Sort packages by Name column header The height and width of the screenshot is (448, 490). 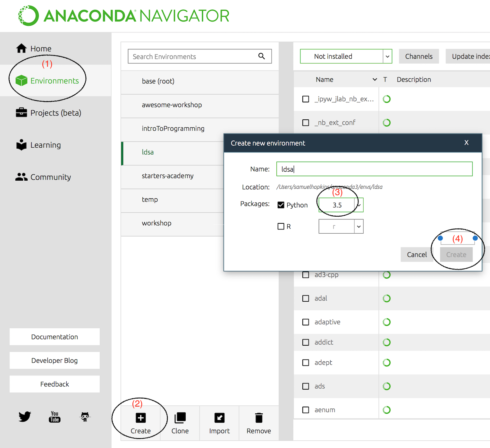(324, 79)
